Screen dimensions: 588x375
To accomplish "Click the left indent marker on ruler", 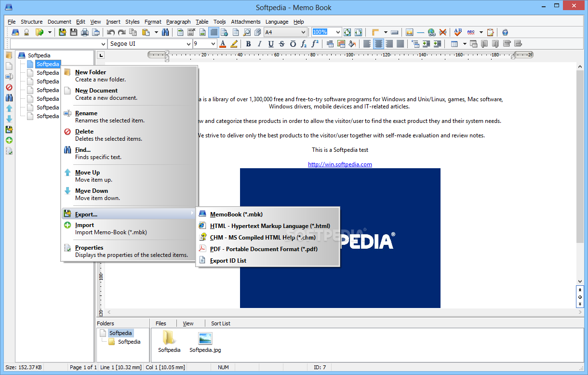I will (x=167, y=58).
